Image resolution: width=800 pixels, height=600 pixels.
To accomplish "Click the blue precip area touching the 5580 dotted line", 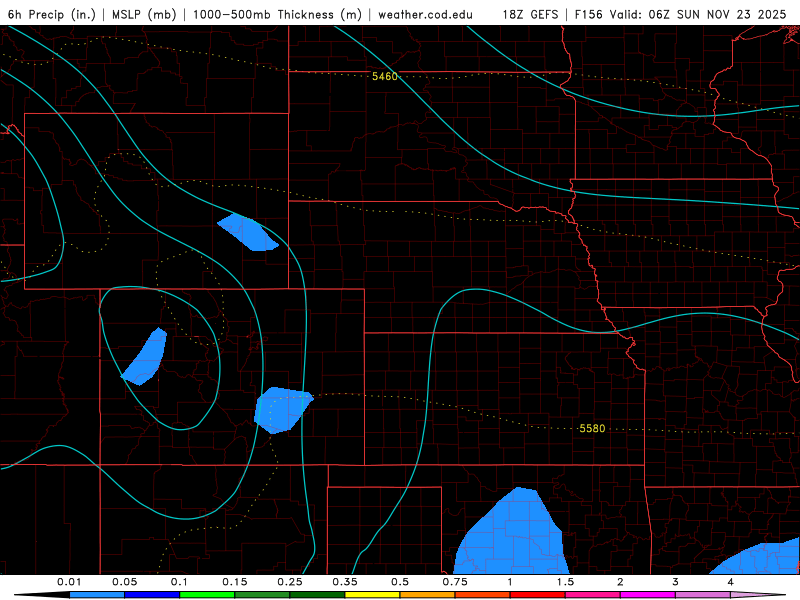I will [282, 410].
